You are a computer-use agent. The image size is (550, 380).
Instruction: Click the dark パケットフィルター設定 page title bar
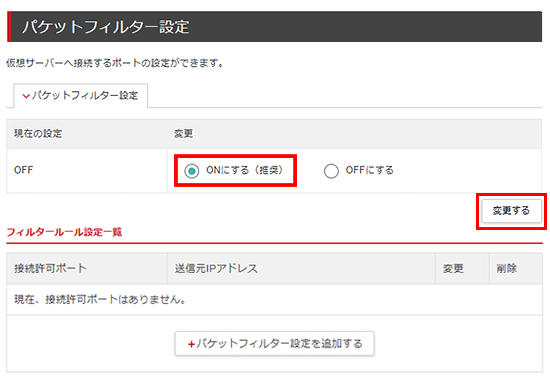point(274,27)
